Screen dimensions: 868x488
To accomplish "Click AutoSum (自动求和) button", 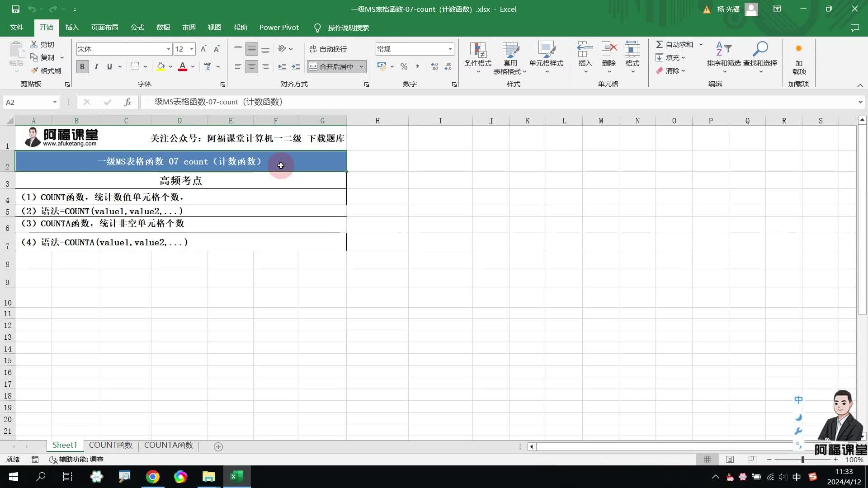I will (x=675, y=44).
